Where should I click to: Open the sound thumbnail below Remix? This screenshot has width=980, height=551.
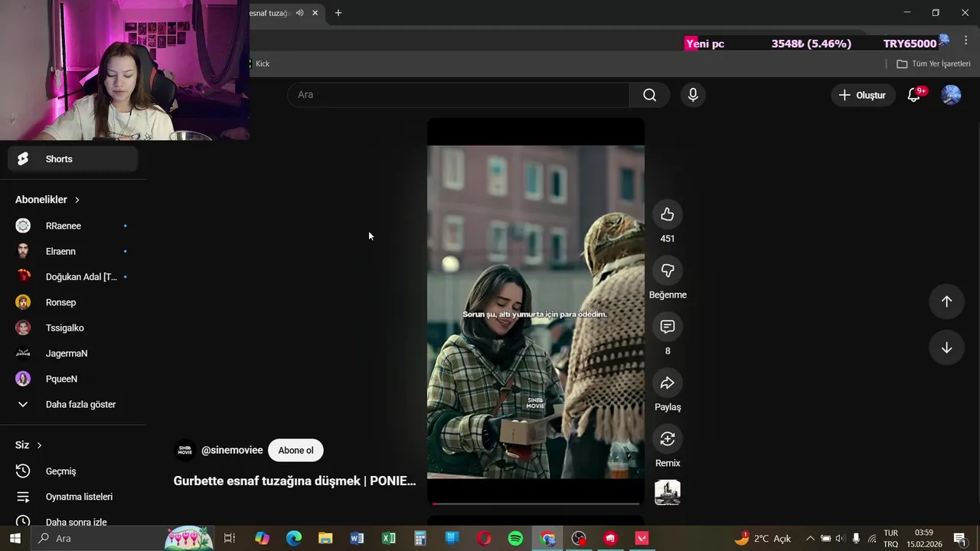click(x=668, y=493)
